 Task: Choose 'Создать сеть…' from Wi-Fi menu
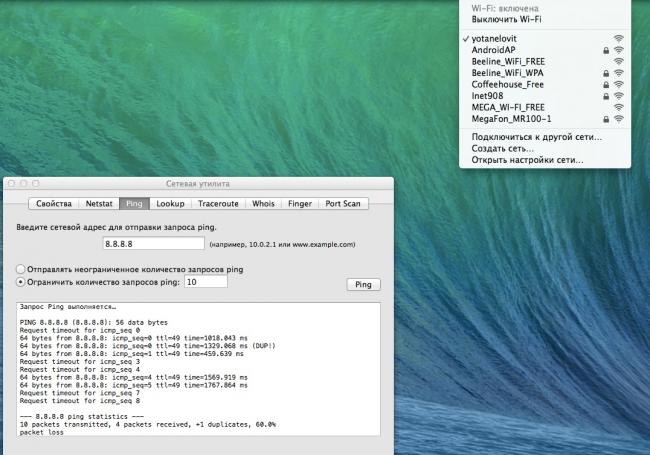click(x=502, y=148)
